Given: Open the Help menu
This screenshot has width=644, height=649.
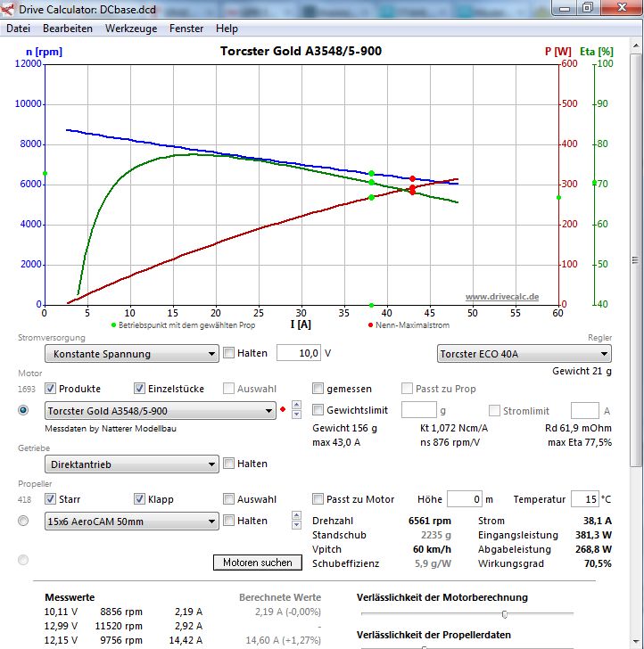Looking at the screenshot, I should (227, 29).
